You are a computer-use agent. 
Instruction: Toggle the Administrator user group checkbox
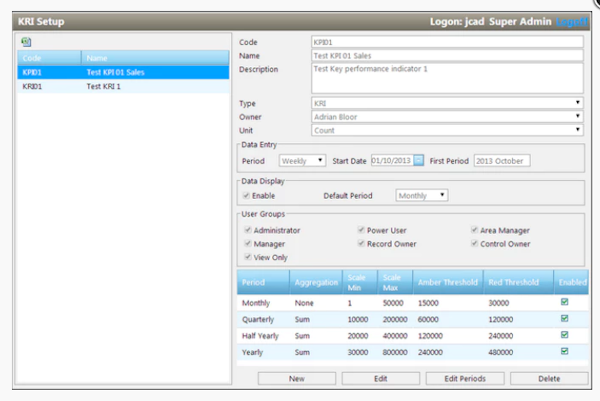point(248,230)
